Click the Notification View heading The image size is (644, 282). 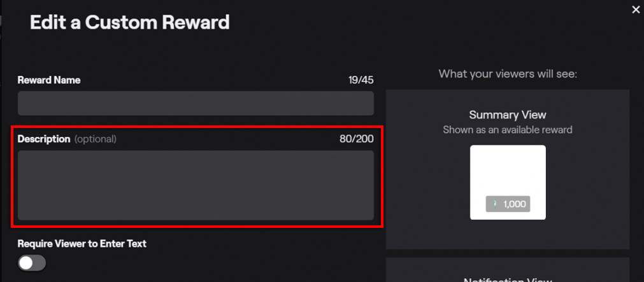point(508,279)
